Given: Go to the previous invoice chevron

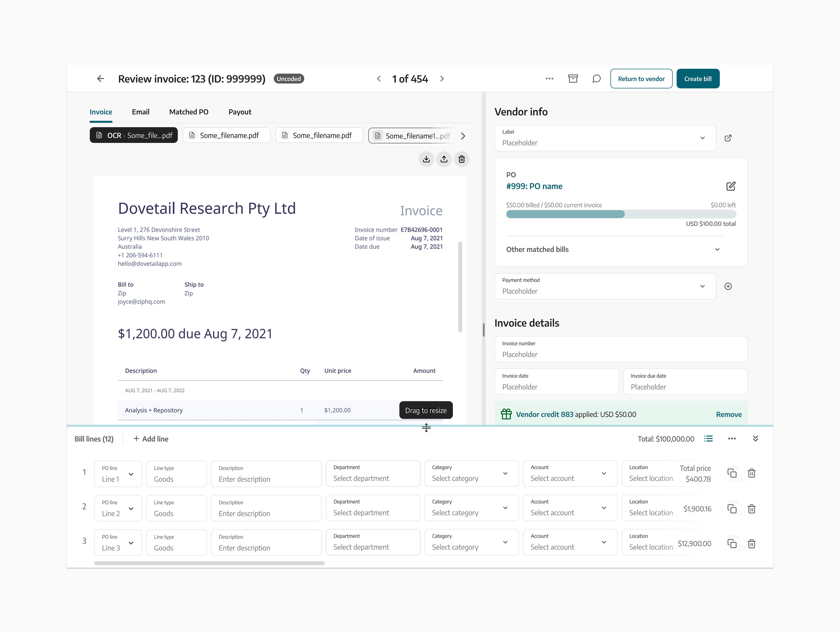Looking at the screenshot, I should point(379,79).
